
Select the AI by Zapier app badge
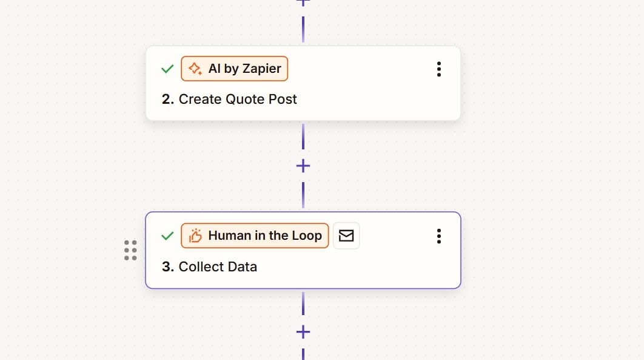[x=235, y=69]
